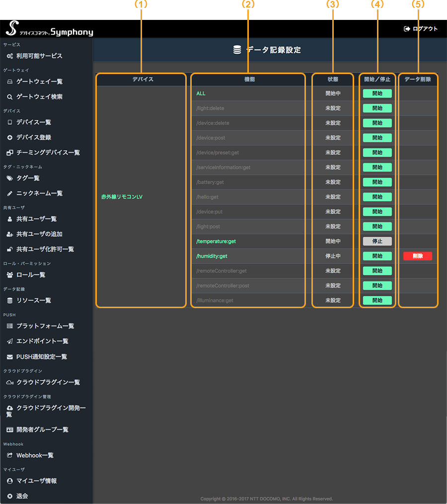Click the マイユーザ情報 user-circle icon
This screenshot has height=504, width=447.
coord(10,481)
